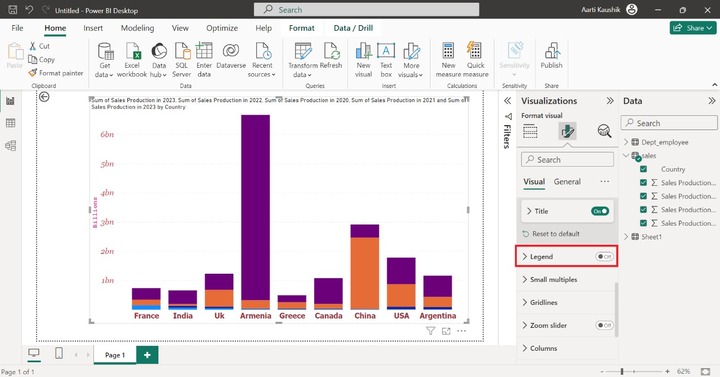Click the filter icon below the chart
This screenshot has width=720, height=377.
(x=430, y=331)
